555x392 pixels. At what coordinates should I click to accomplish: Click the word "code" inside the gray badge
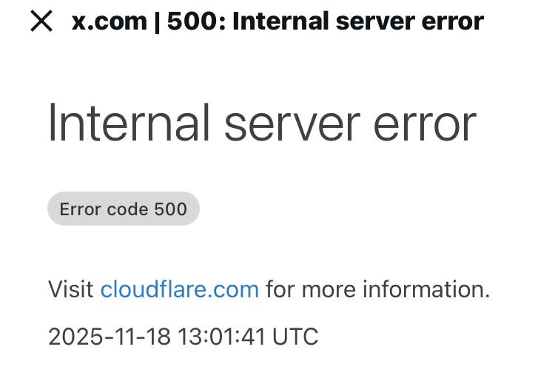(x=127, y=209)
